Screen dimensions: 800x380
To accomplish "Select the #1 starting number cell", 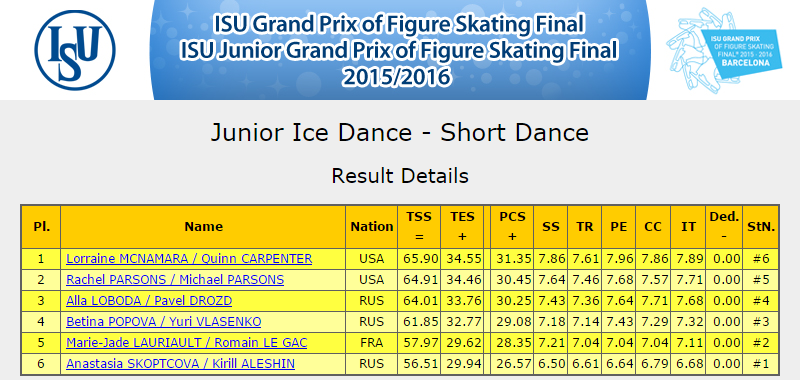I will click(761, 364).
